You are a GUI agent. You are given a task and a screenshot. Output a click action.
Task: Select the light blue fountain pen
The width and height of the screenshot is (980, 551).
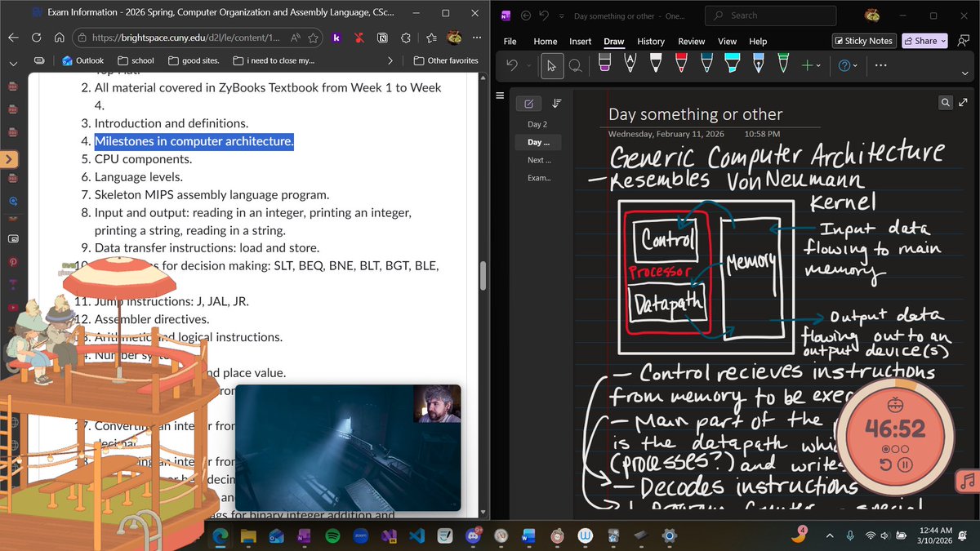click(759, 64)
